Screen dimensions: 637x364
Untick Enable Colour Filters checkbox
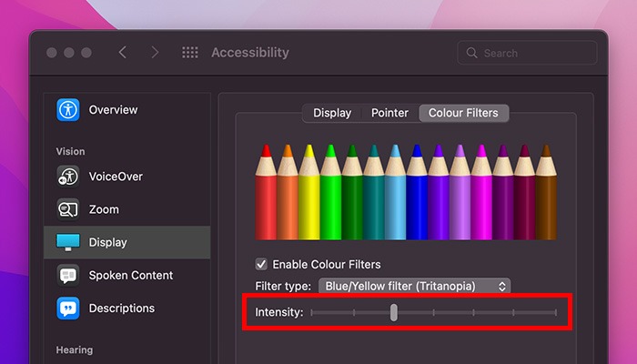[x=261, y=264]
